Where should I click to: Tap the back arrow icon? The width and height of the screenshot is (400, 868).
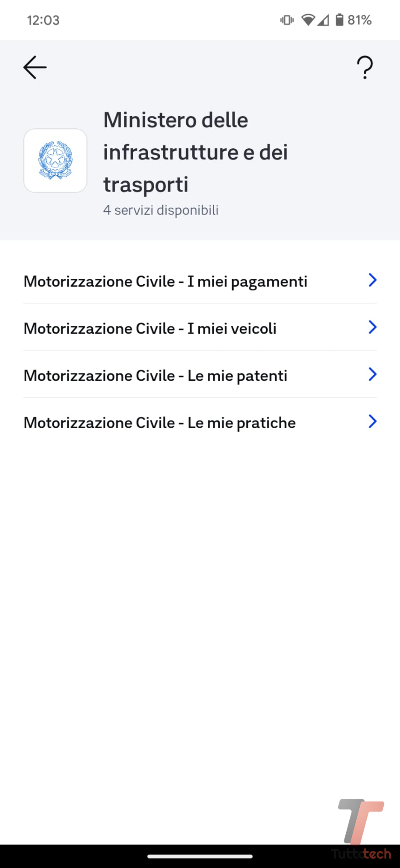(35, 68)
